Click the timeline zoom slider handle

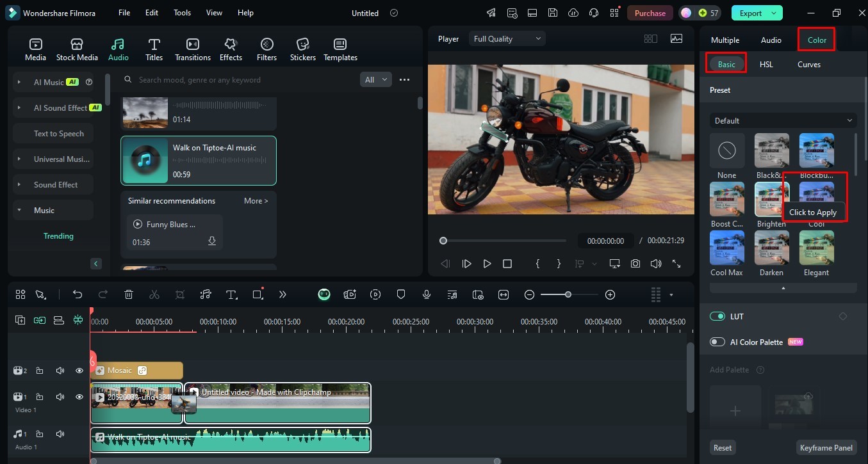tap(568, 294)
